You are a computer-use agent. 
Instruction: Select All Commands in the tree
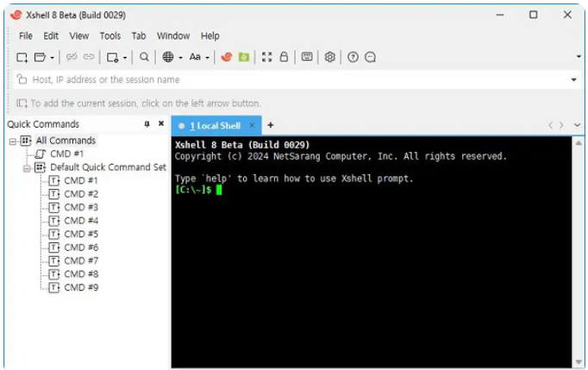66,141
